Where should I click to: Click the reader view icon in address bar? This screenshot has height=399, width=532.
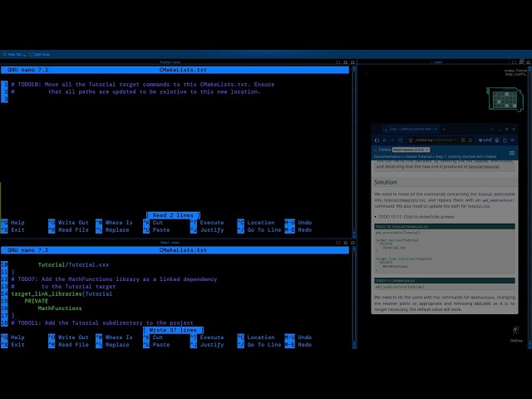click(463, 140)
